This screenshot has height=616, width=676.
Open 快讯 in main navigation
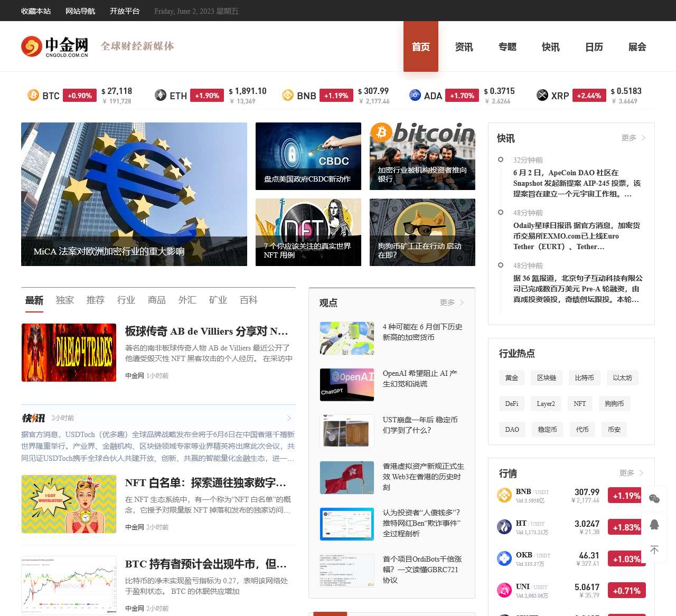coord(551,46)
